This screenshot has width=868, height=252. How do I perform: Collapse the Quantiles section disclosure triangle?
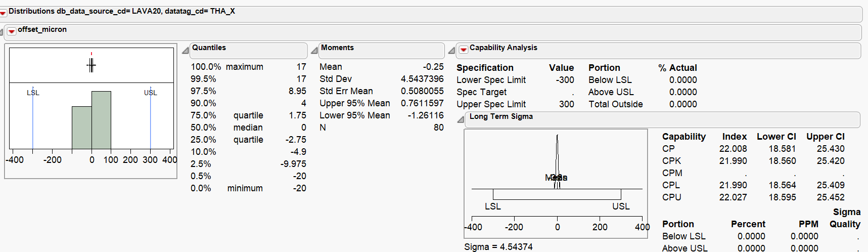tap(186, 50)
